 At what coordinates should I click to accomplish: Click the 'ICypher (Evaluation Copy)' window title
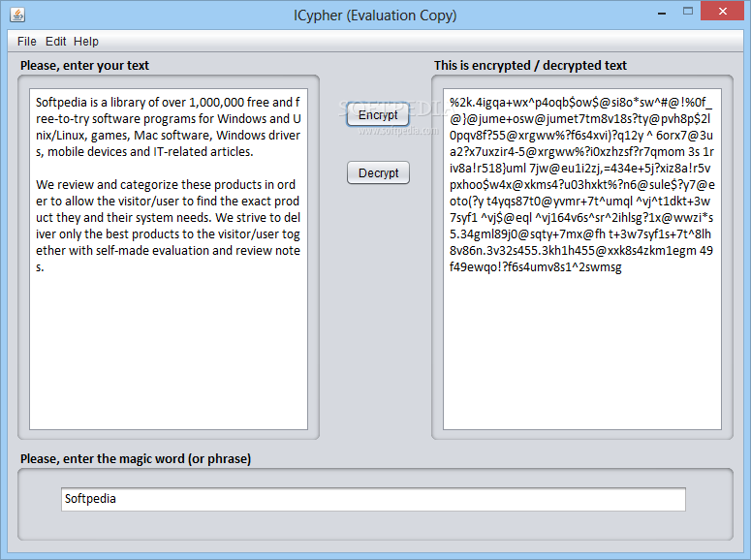click(x=375, y=16)
